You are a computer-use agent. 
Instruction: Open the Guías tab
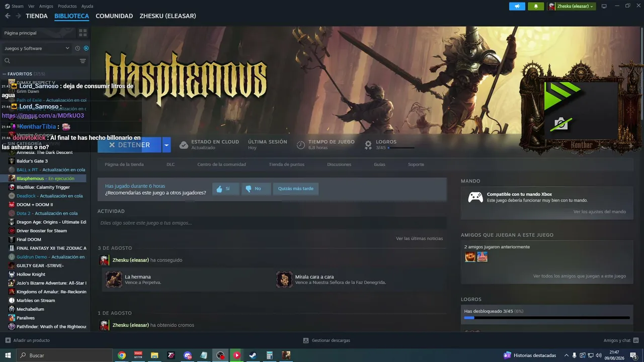pos(379,164)
